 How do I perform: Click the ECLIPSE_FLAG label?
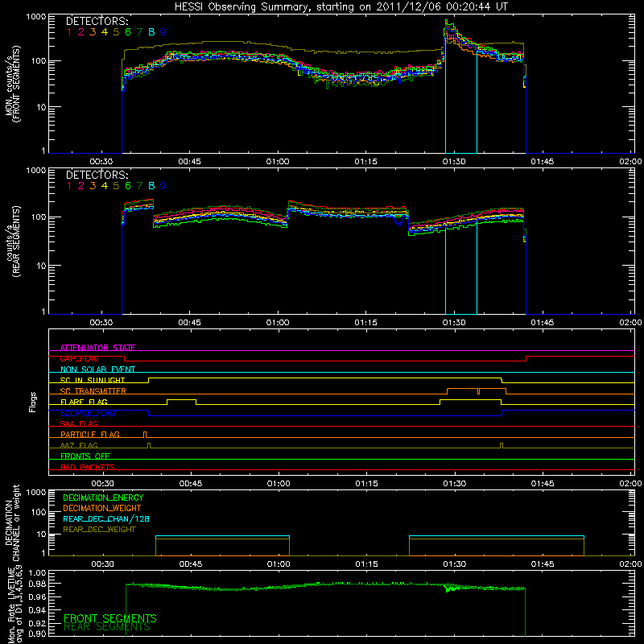point(88,413)
